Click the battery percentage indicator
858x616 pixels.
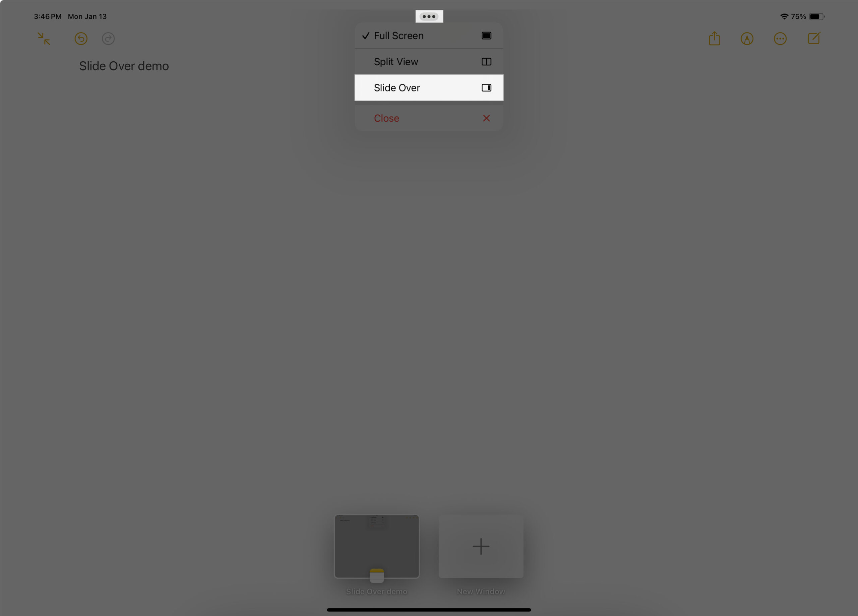click(x=798, y=16)
